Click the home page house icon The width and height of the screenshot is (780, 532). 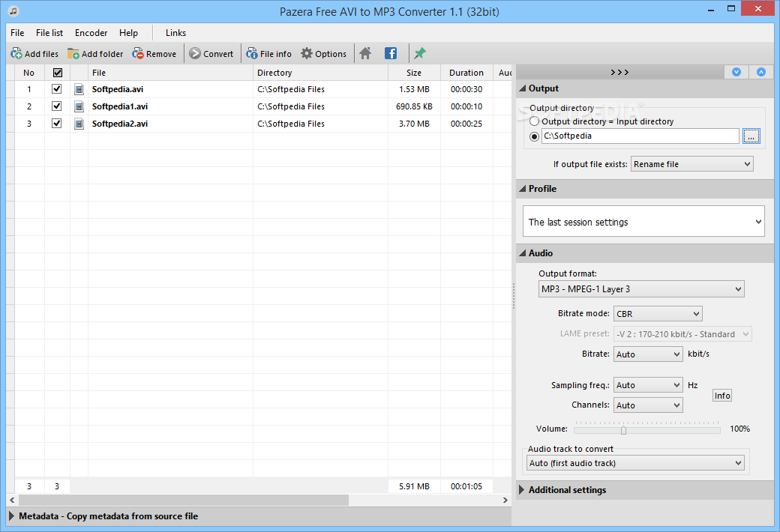tap(366, 53)
